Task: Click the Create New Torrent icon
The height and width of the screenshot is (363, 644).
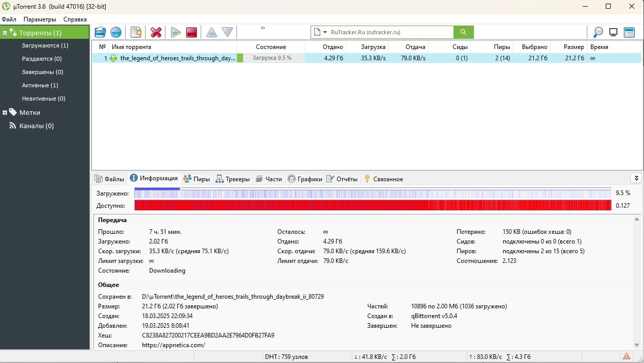Action: [136, 32]
